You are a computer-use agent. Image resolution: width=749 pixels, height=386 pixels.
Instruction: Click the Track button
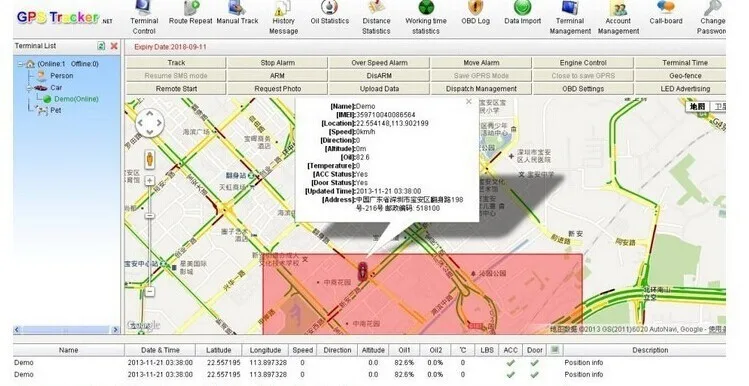pyautogui.click(x=176, y=63)
